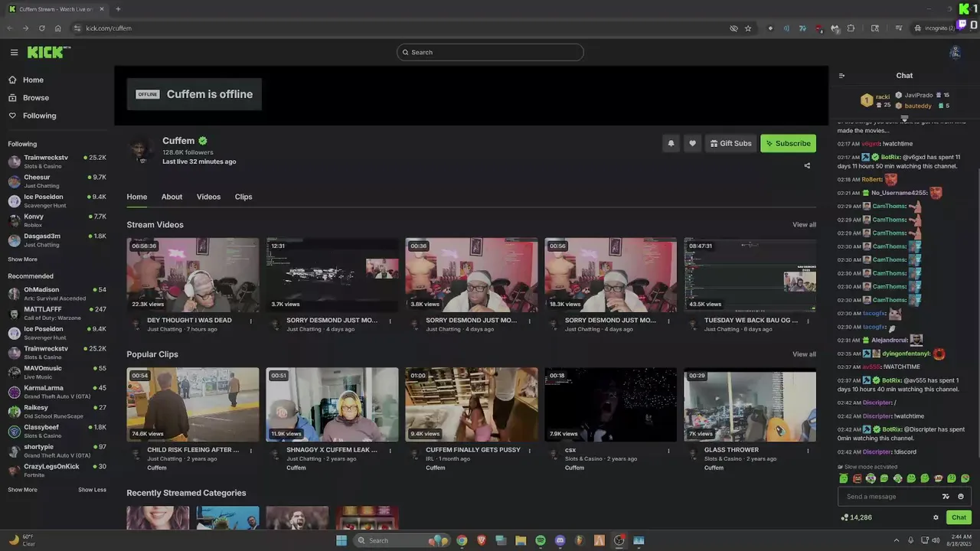This screenshot has width=980, height=551.
Task: Click the green Subscribe button
Action: coord(788,143)
